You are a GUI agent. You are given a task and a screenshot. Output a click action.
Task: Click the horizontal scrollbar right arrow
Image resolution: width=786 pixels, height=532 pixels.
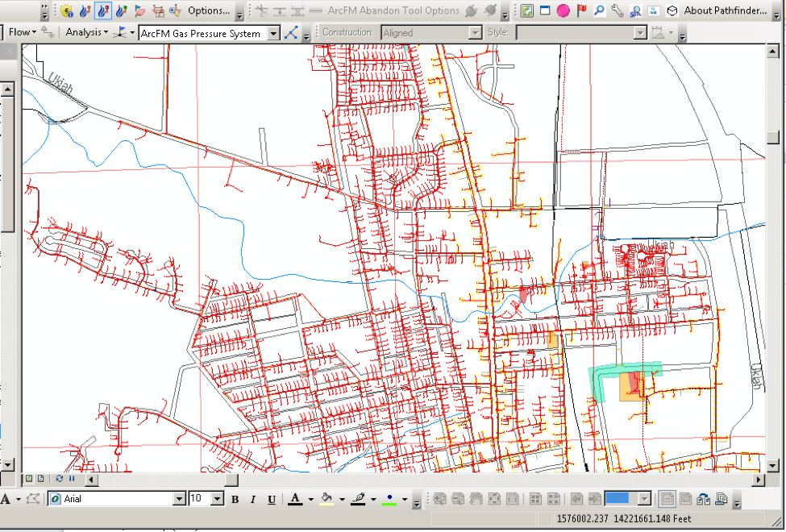[x=758, y=480]
